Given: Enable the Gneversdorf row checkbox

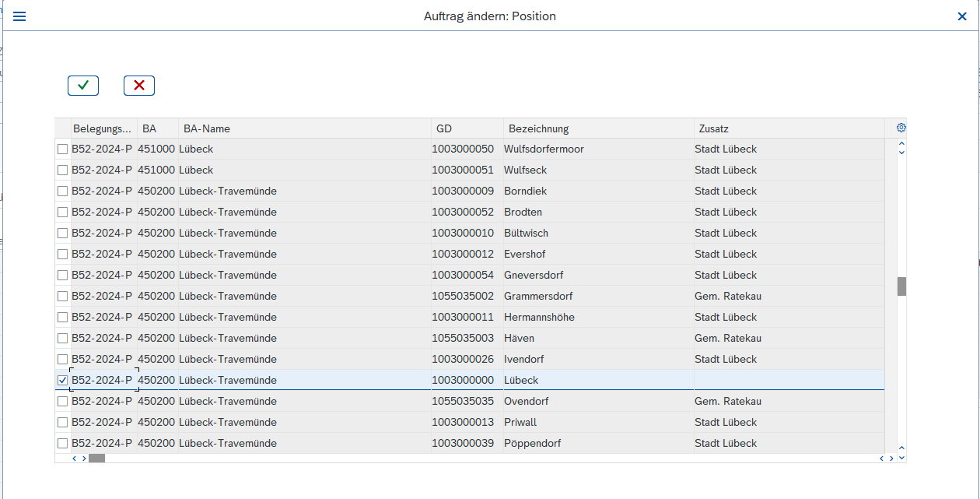Looking at the screenshot, I should point(63,276).
